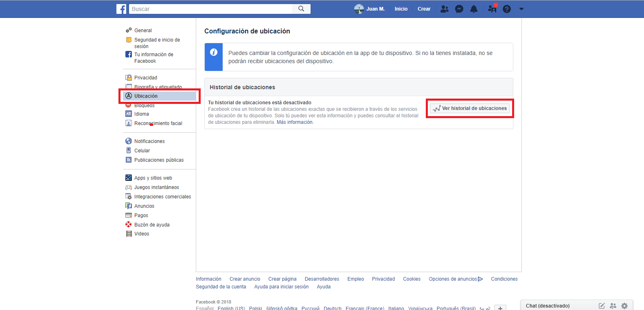Open footer link Empleo
Screen dimensions: 644x310
pyautogui.click(x=355, y=279)
